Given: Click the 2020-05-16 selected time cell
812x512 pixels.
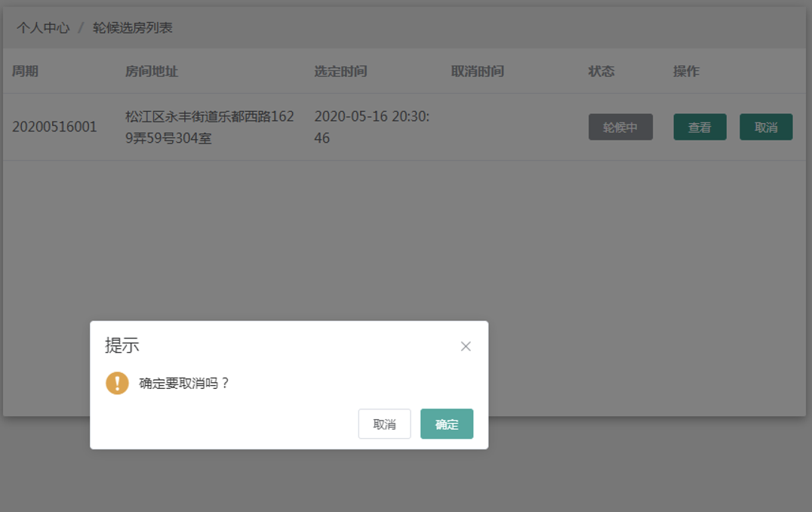Looking at the screenshot, I should pyautogui.click(x=371, y=127).
